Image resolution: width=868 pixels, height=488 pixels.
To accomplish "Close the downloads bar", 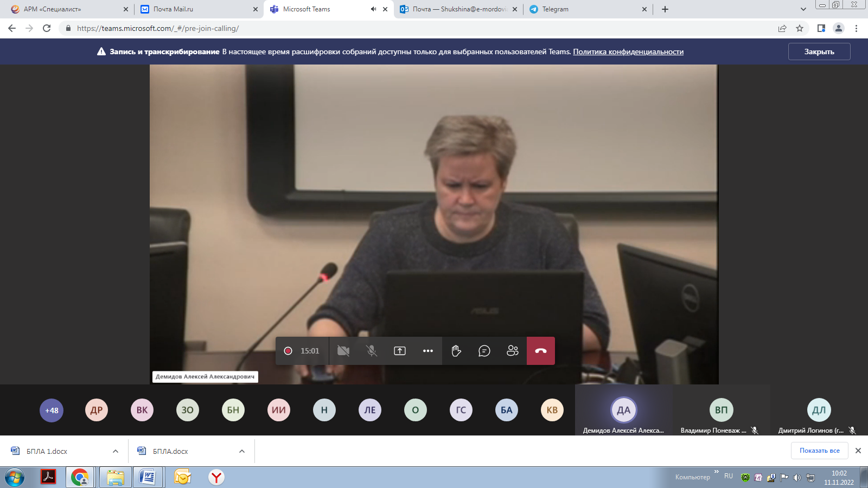I will (858, 451).
